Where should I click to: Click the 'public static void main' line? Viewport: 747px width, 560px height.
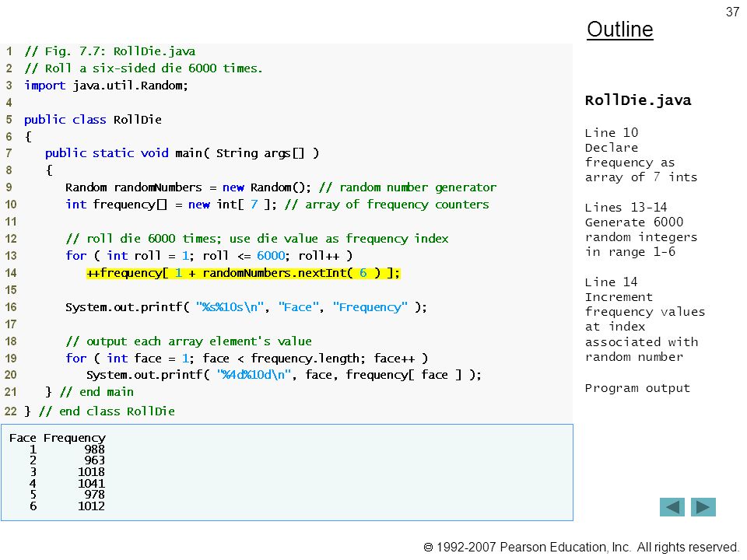(x=182, y=153)
